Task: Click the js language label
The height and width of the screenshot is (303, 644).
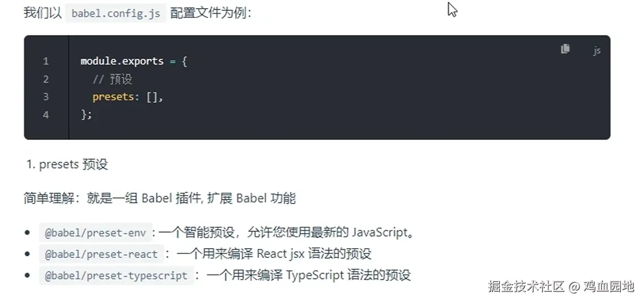Action: click(596, 51)
